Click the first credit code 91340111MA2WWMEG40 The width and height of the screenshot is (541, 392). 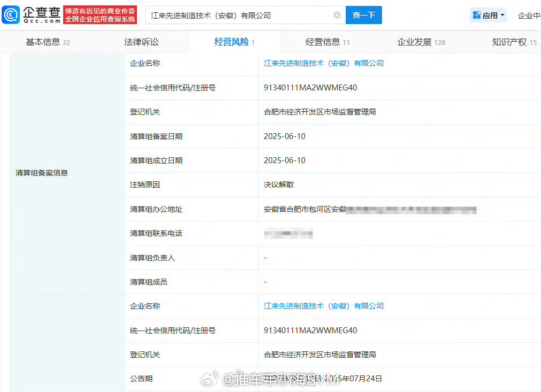[310, 88]
